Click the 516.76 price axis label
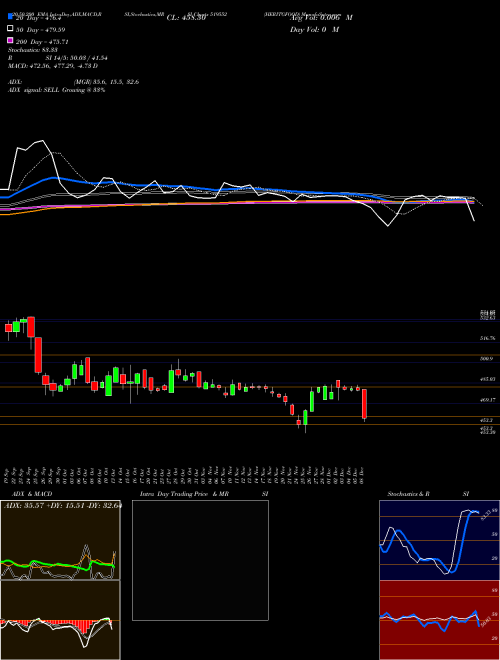The image size is (500, 660). pyautogui.click(x=487, y=338)
